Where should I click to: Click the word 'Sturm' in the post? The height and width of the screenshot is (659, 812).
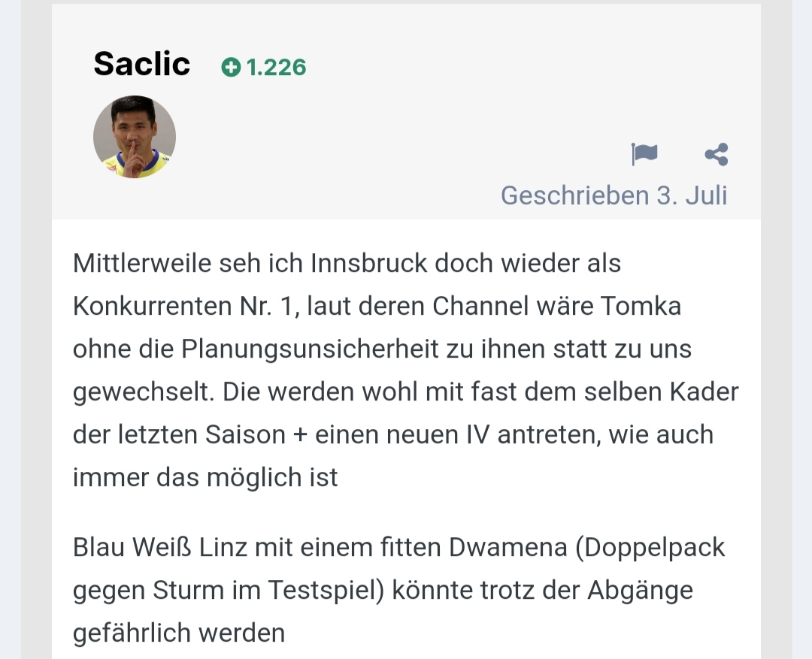pos(188,590)
